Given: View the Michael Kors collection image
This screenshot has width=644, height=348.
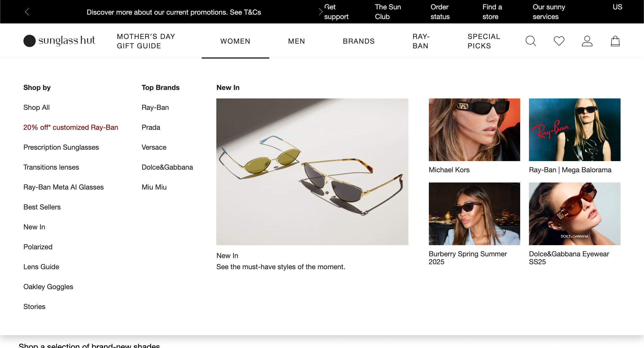Looking at the screenshot, I should click(x=474, y=129).
